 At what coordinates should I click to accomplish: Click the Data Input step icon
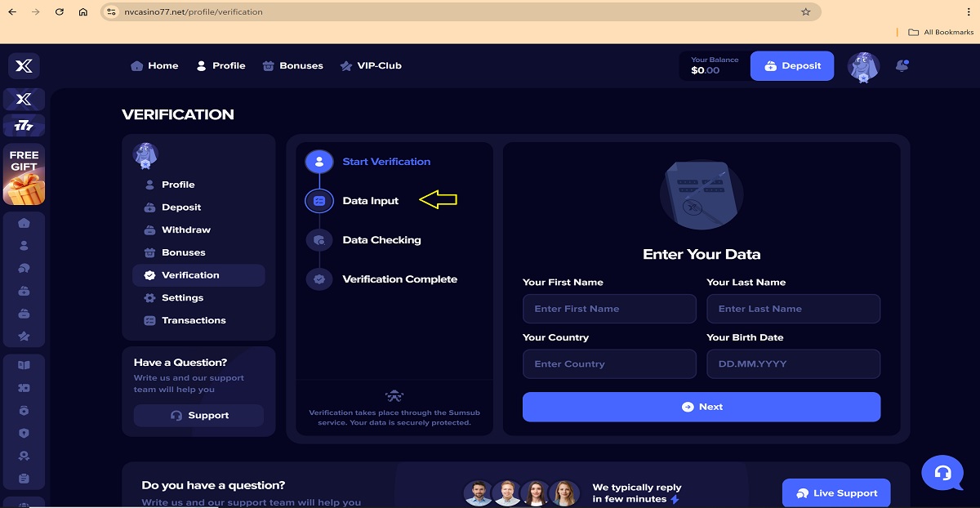[319, 201]
